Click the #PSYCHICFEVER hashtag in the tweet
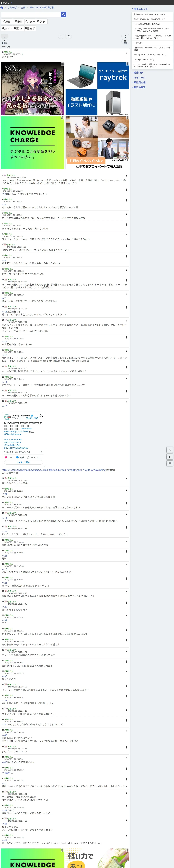 tap(12, 442)
